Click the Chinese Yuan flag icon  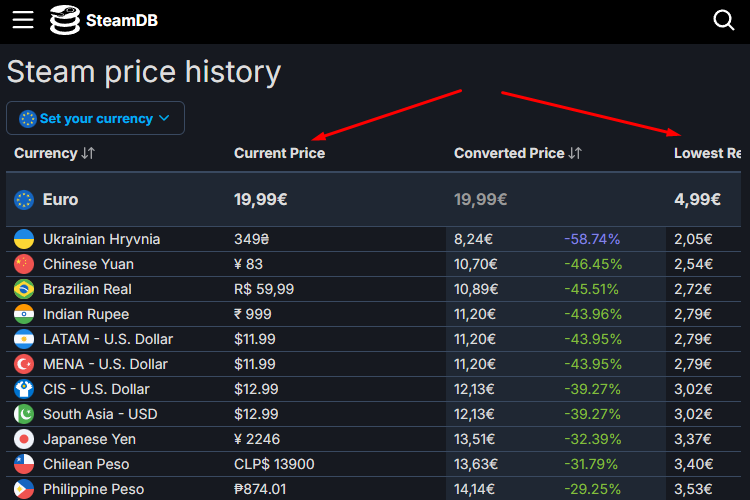click(x=24, y=264)
